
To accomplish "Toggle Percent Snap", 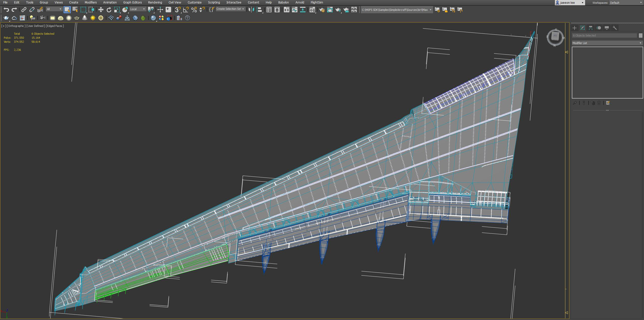I will click(x=194, y=10).
